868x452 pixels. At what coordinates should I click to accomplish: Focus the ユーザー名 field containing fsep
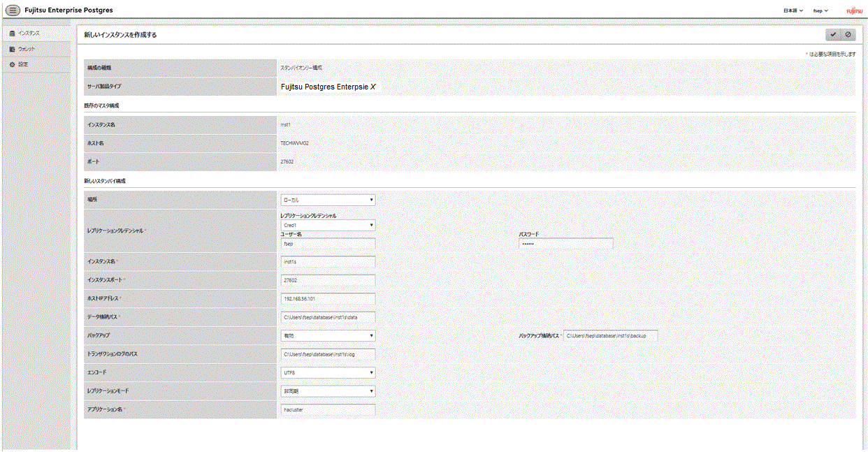[x=328, y=244]
